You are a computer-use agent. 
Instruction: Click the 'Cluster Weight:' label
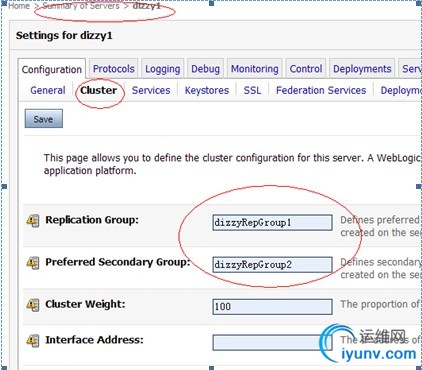pos(85,304)
